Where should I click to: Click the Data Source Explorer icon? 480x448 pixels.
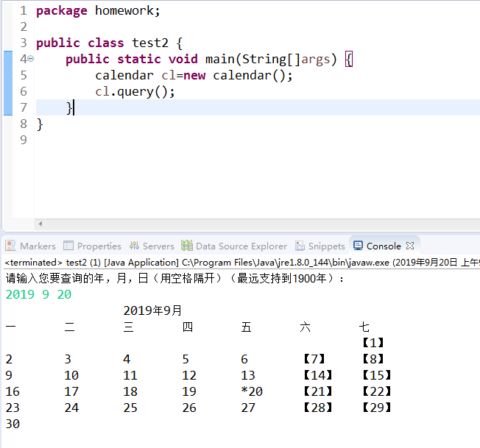[187, 245]
